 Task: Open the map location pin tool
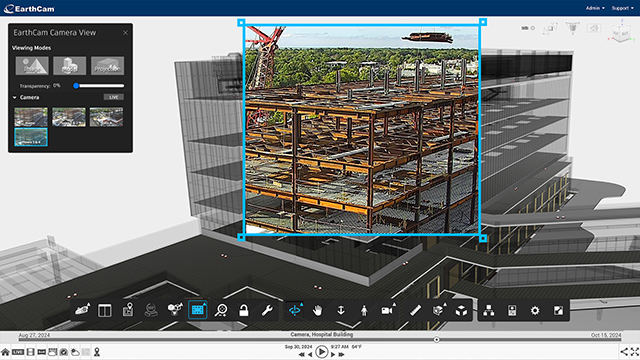point(128,311)
